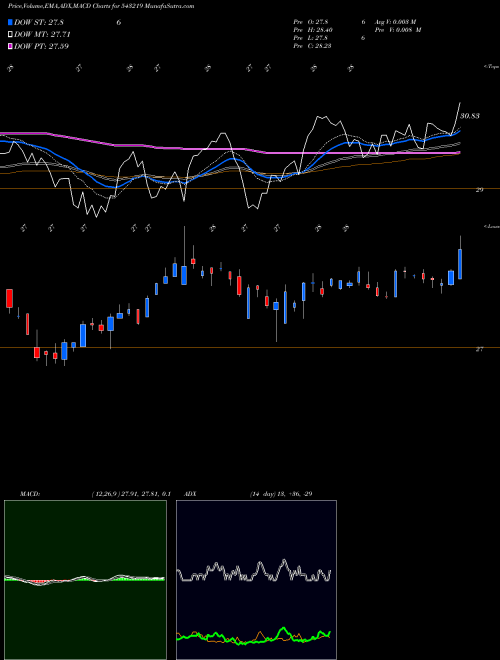Image resolution: width=500 pixels, height=660 pixels.
Task: Click the latest tall blue candlestick
Action: tap(460, 264)
